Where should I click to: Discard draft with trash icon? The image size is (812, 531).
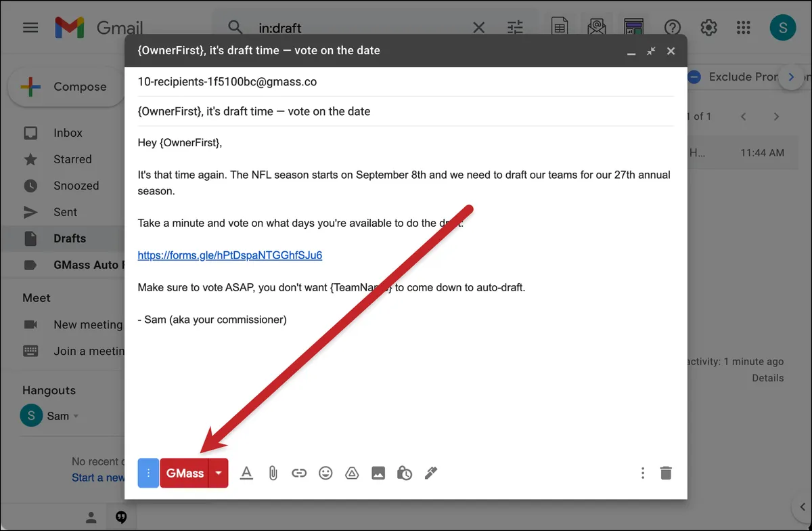pos(666,473)
